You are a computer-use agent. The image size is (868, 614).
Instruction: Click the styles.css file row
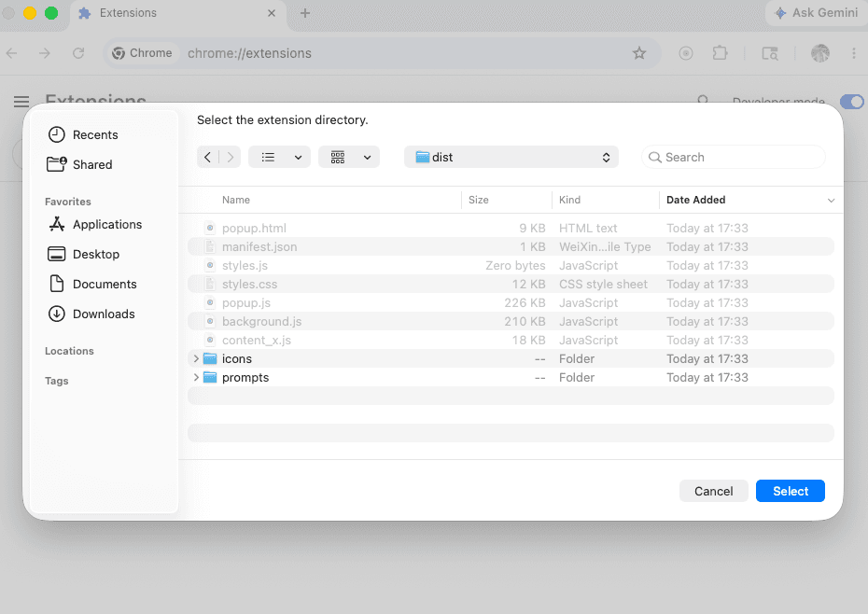(511, 284)
